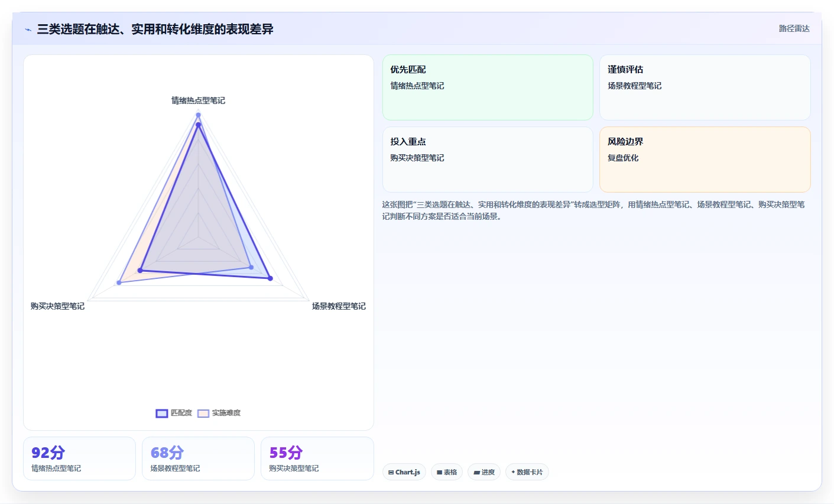The height and width of the screenshot is (504, 834).
Task: Click the 表格 chip icon
Action: point(440,473)
